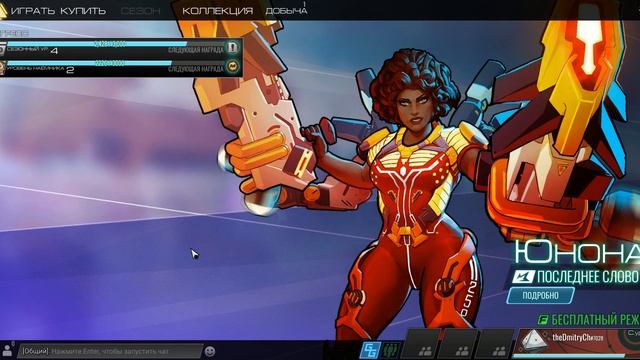Click the mercenary level portrait icon
The width and height of the screenshot is (640, 360).
click(x=2, y=68)
